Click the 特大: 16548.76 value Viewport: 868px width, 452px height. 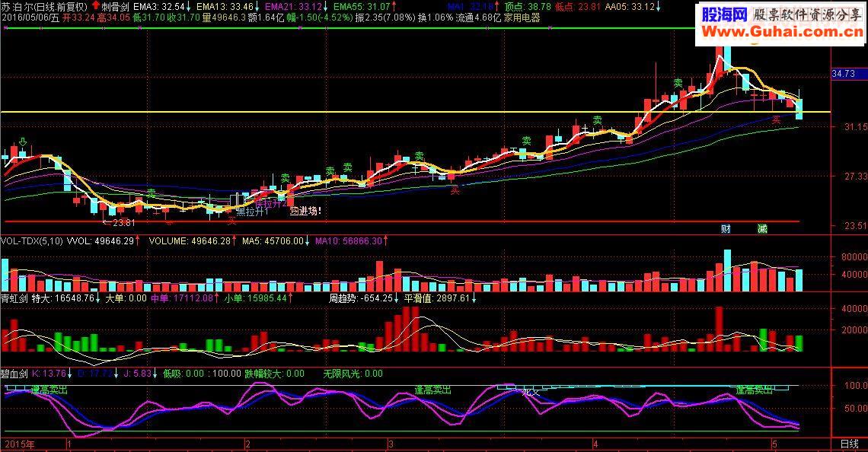(63, 298)
